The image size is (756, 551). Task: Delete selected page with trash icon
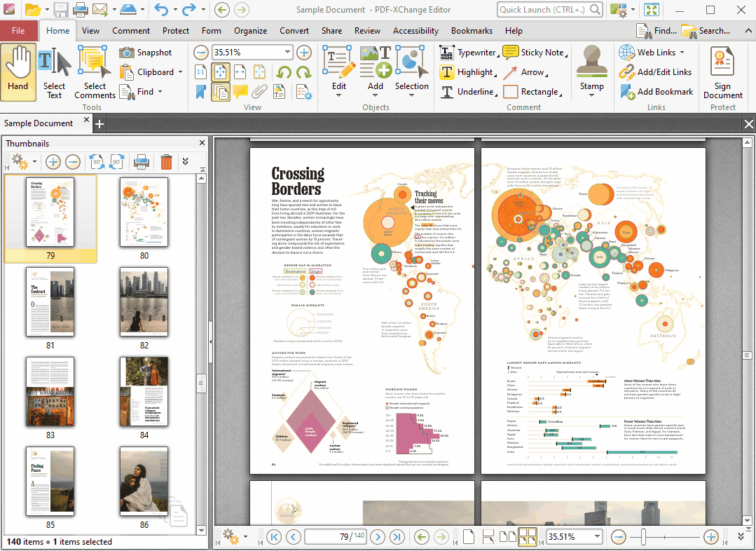[x=166, y=162]
